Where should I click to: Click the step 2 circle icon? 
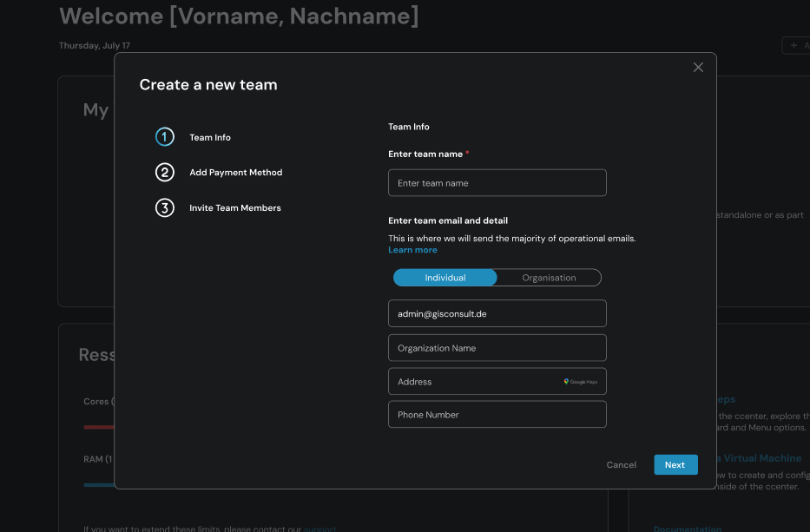coord(165,173)
